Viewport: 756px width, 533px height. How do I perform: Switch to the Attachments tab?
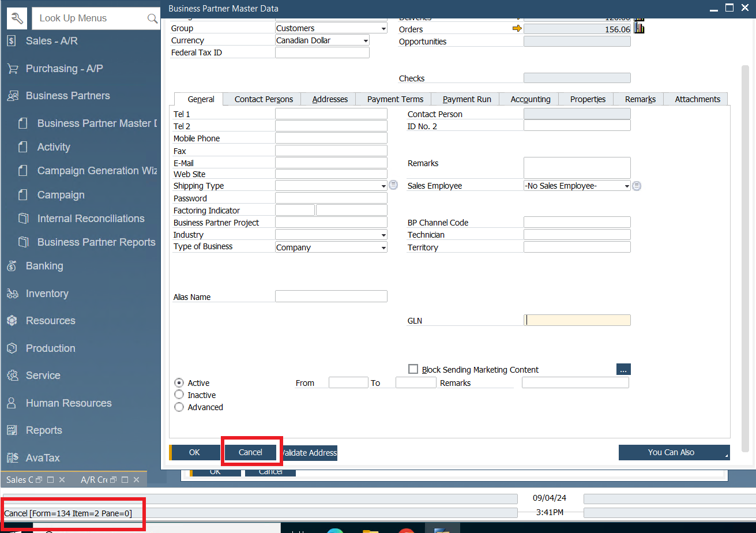tap(697, 99)
